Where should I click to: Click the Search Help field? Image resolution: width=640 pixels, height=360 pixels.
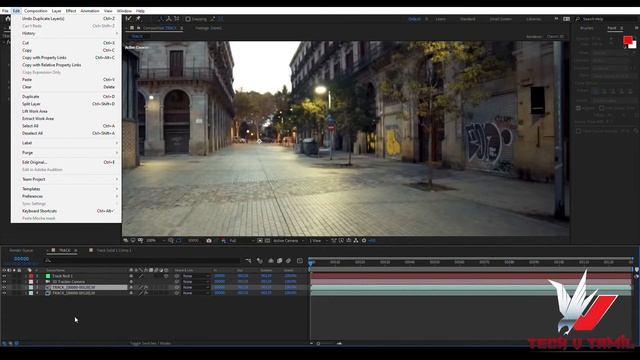[x=605, y=19]
